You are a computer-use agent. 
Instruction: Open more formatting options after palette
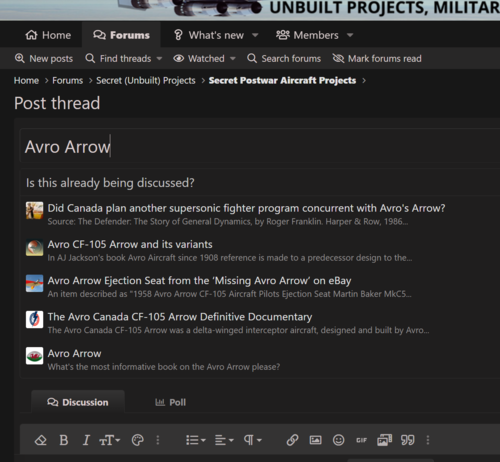click(158, 440)
